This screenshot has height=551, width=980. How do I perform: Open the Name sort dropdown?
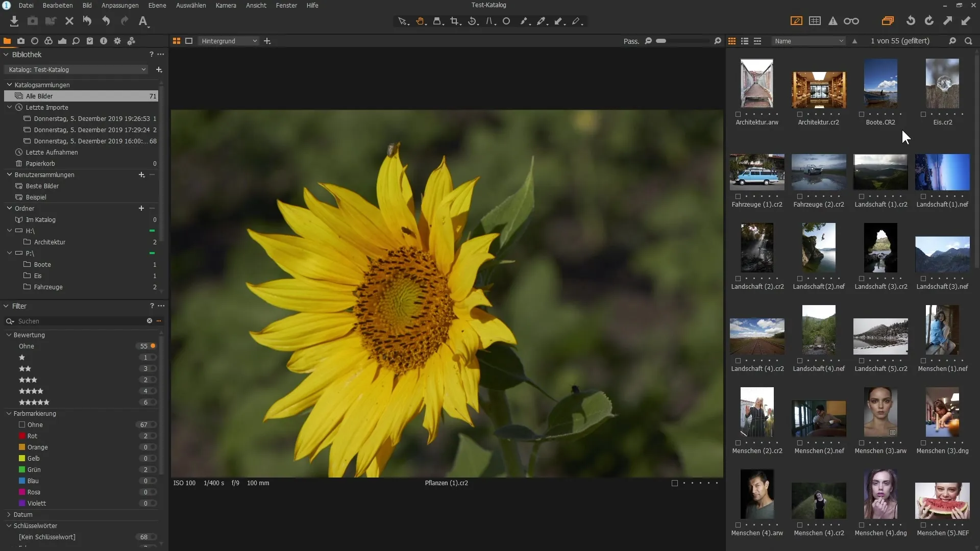[x=809, y=41]
